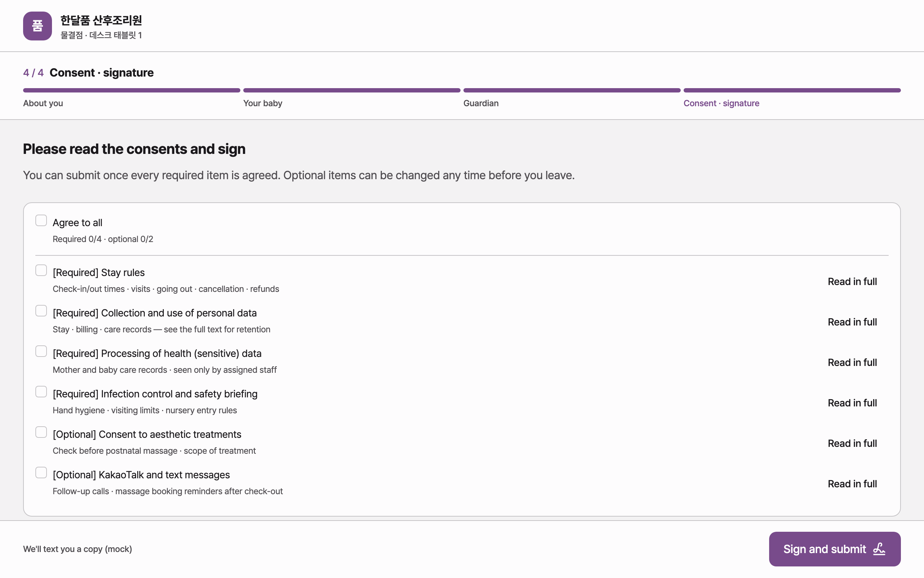Click 'We'll text you a copy (mock)'
The width and height of the screenshot is (924, 578).
pos(78,549)
